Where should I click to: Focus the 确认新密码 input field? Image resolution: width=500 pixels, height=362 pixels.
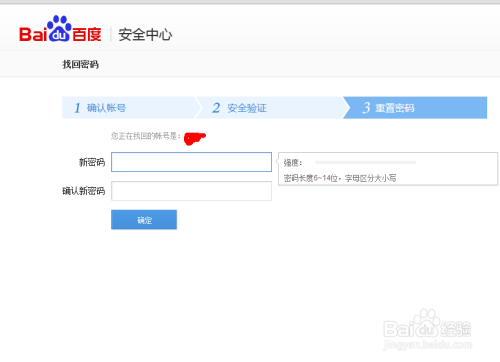pyautogui.click(x=191, y=191)
